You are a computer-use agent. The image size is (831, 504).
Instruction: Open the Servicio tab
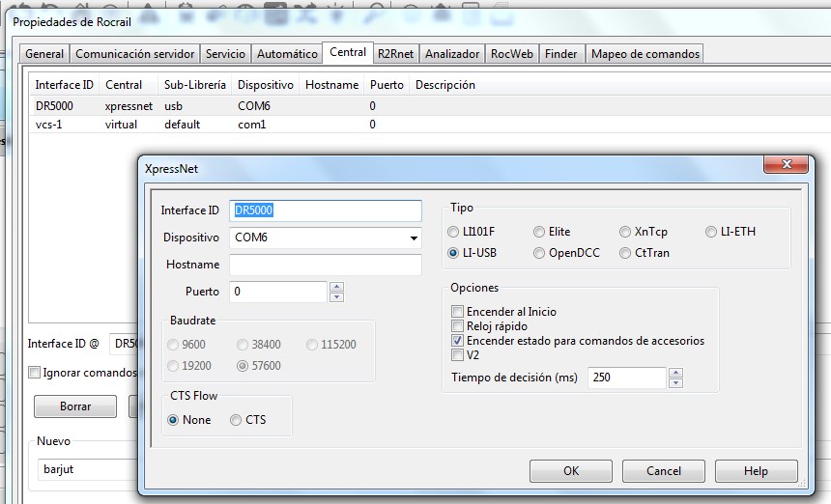(x=225, y=54)
